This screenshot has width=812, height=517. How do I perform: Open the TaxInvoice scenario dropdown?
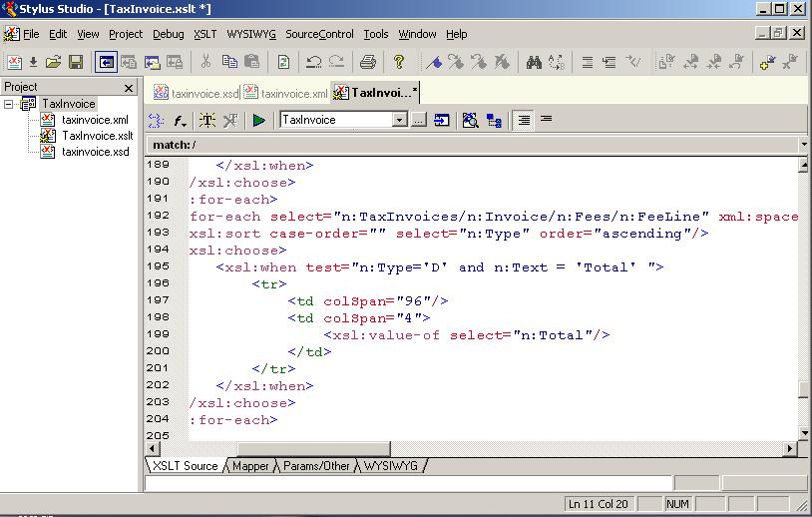tap(399, 120)
